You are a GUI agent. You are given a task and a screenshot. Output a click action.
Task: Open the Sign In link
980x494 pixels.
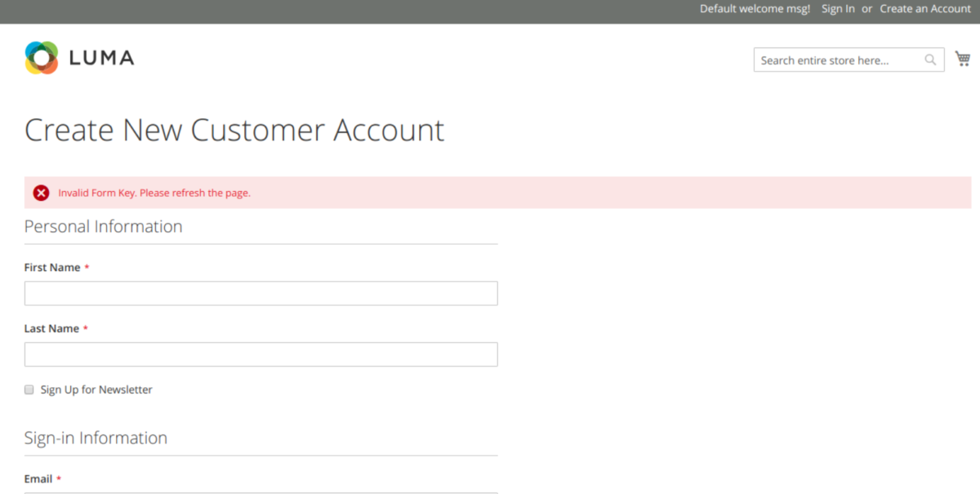838,8
